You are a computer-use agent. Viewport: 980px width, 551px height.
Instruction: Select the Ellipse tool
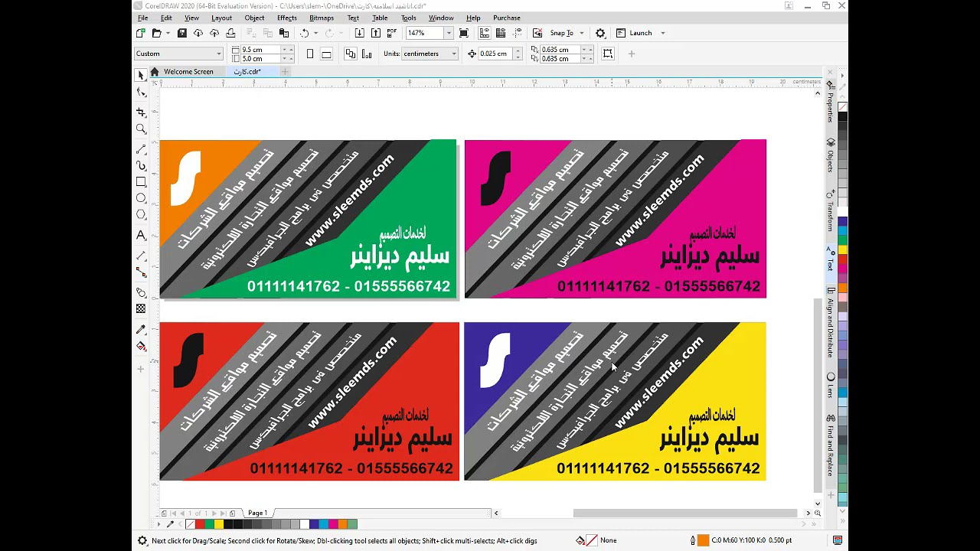pos(141,198)
